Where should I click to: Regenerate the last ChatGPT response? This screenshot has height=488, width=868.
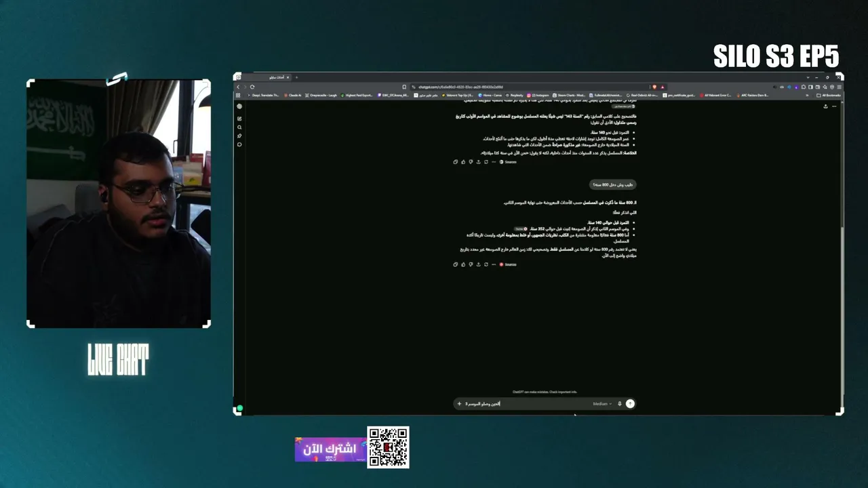pos(486,264)
